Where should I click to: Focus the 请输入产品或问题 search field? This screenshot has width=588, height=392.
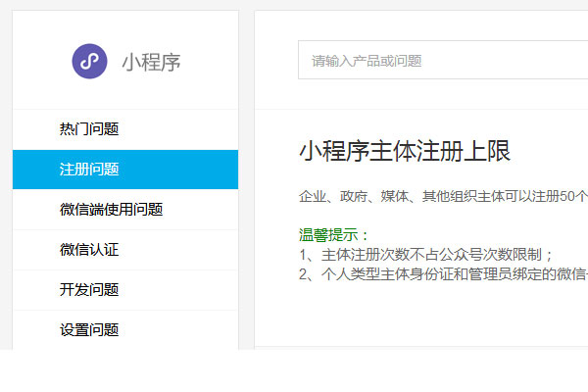443,60
